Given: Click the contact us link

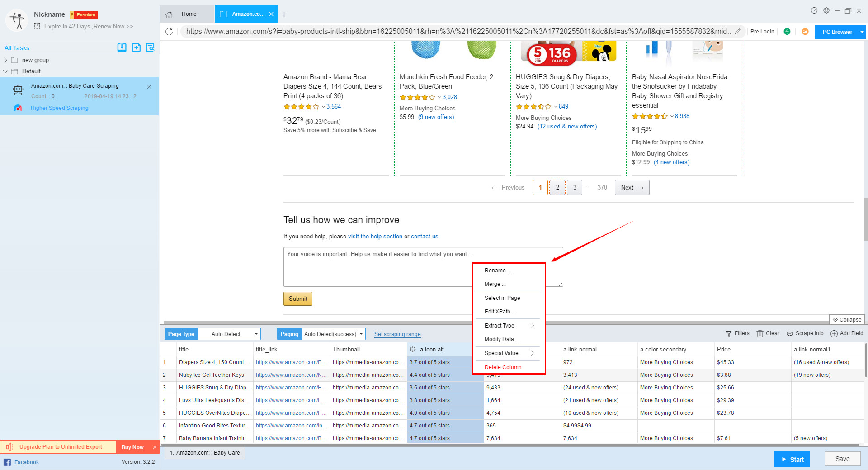Looking at the screenshot, I should pos(425,237).
